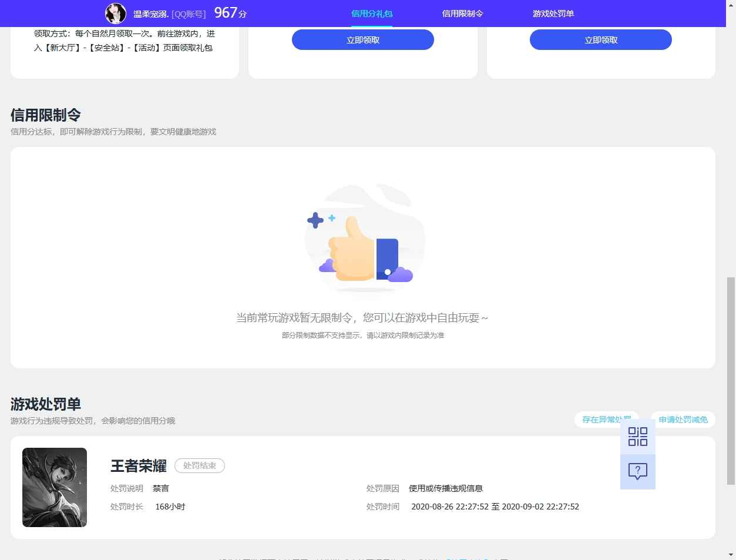This screenshot has height=560, width=736.
Task: Open the QR code floating icon
Action: [x=638, y=437]
